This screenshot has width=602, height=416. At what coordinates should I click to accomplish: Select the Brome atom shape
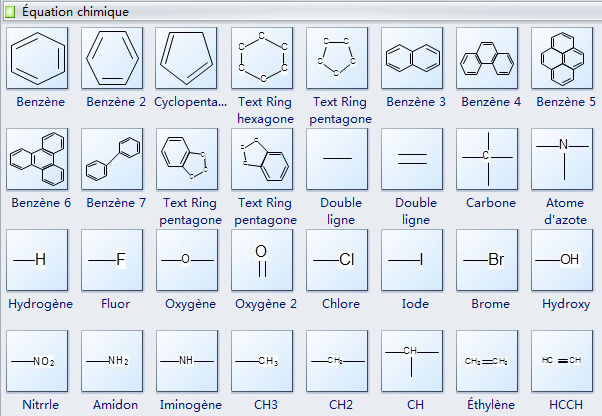pos(487,260)
